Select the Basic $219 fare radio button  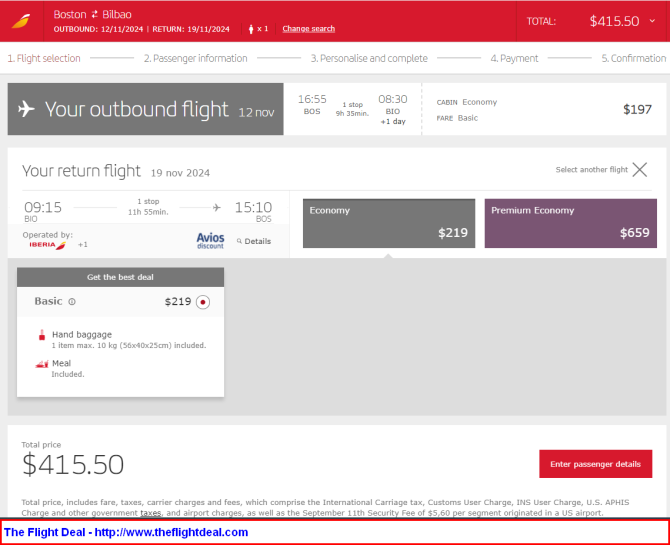click(x=203, y=302)
